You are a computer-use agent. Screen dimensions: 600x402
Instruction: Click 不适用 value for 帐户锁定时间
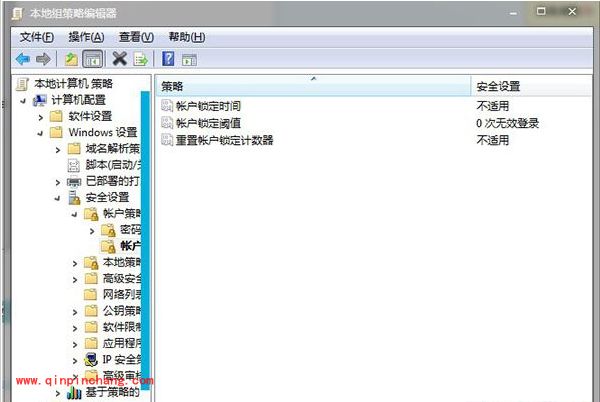click(492, 106)
